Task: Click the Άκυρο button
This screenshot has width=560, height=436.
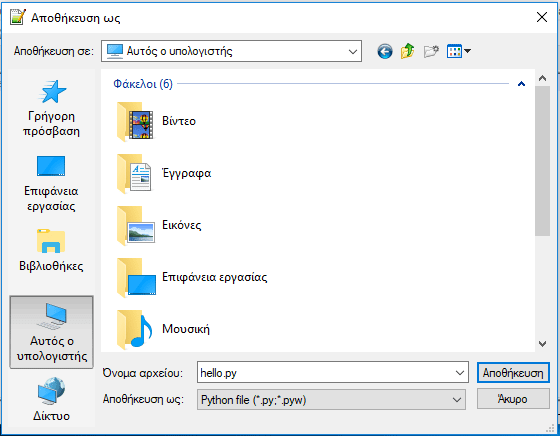Action: pyautogui.click(x=513, y=399)
